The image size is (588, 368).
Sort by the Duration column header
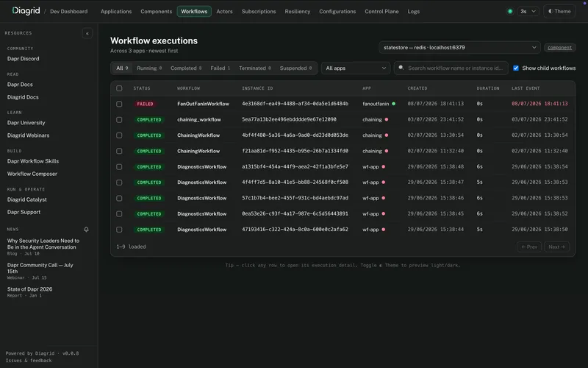[x=488, y=88]
